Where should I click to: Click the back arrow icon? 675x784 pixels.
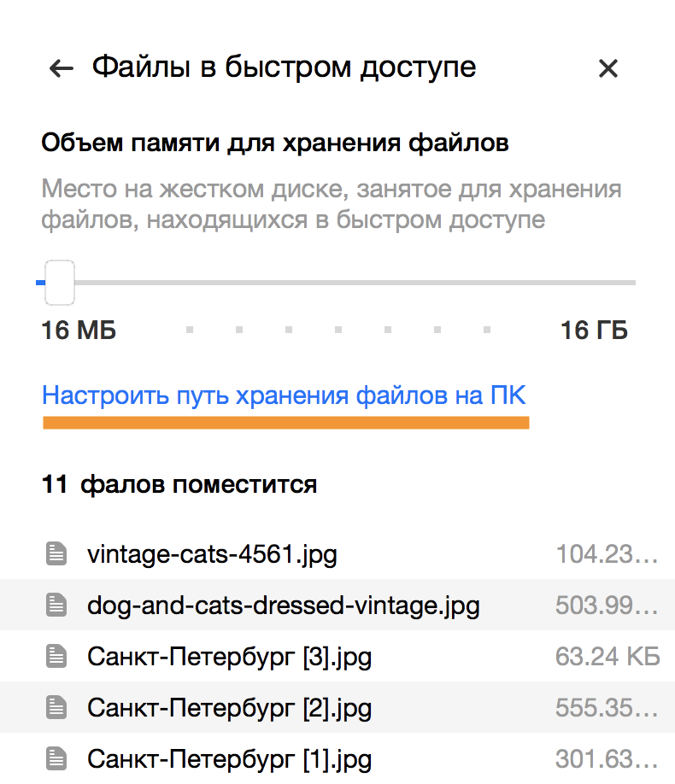pyautogui.click(x=62, y=68)
